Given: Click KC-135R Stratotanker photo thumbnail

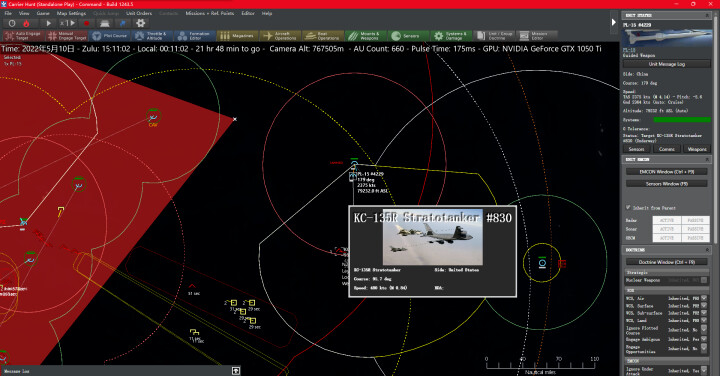Looking at the screenshot, I should pos(433,238).
